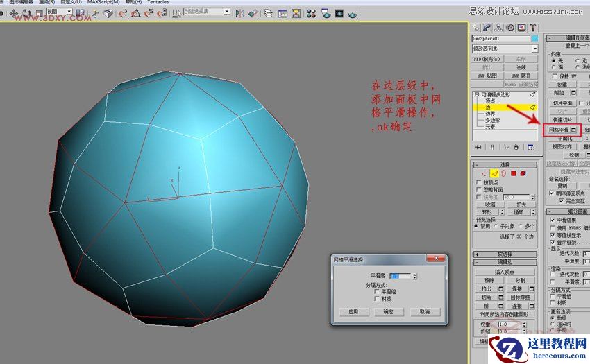Viewport: 590px width, 364px height.
Task: Open the Material Editor icon
Action: click(311, 14)
